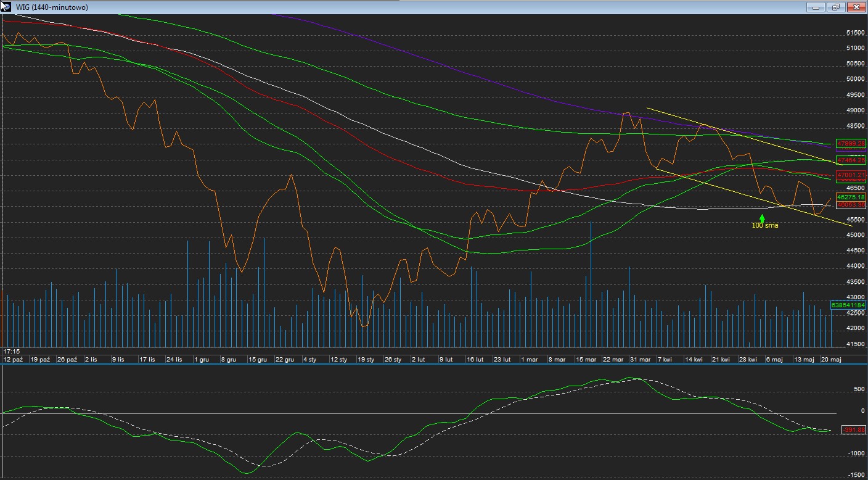Image resolution: width=868 pixels, height=480 pixels.
Task: Click the 48500 price axis value
Action: pos(854,126)
